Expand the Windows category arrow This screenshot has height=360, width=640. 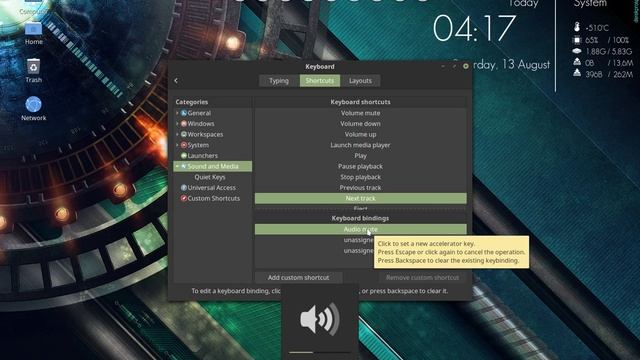177,124
